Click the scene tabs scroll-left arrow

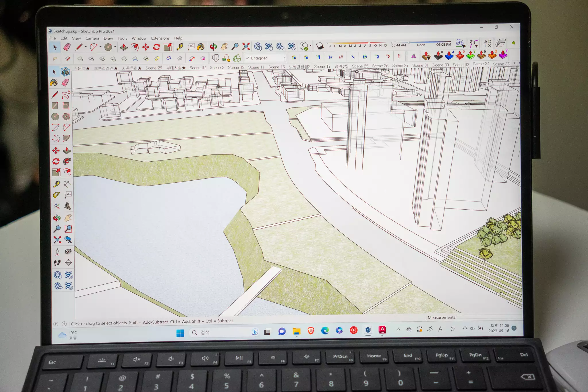coord(514,63)
